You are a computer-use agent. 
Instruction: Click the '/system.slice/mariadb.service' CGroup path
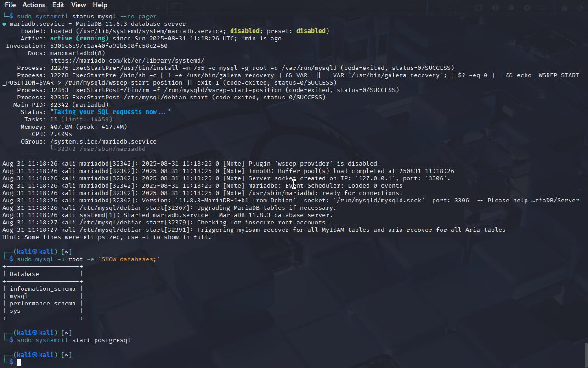103,142
